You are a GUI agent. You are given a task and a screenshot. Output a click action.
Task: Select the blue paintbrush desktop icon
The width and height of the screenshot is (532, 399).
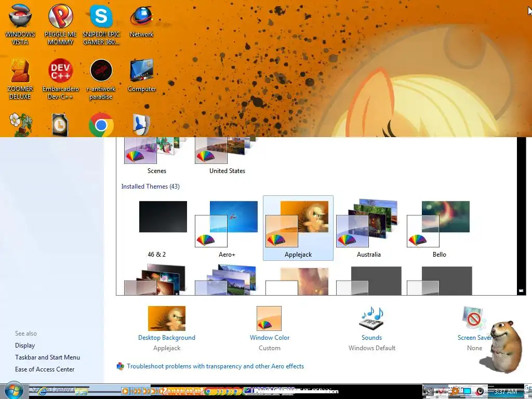[141, 125]
